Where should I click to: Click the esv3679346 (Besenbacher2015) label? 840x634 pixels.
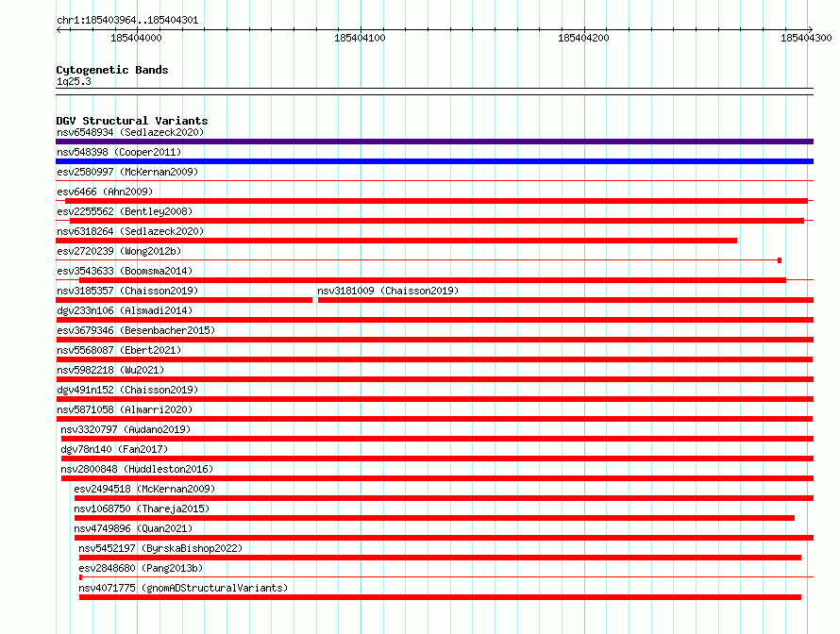[136, 330]
